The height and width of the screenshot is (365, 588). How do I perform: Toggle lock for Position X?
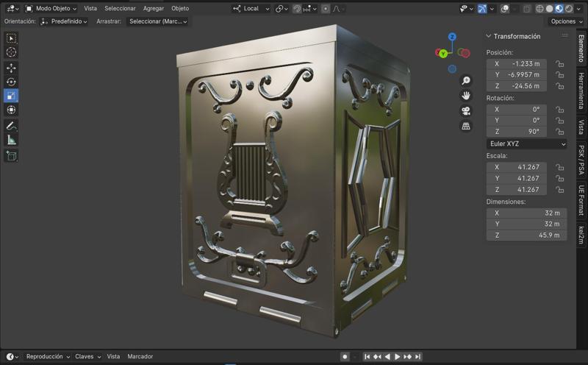tap(560, 64)
